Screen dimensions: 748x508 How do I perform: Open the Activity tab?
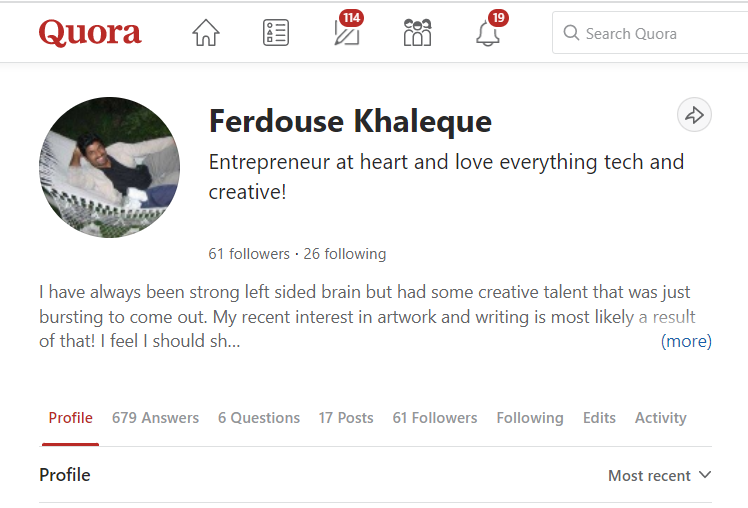pos(660,418)
